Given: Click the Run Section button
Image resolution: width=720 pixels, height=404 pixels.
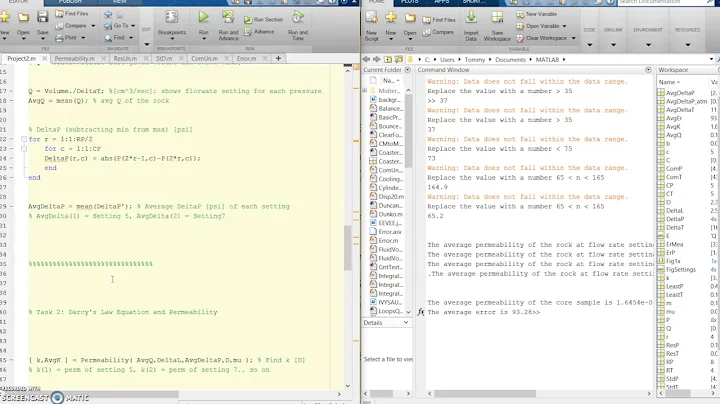Looking at the screenshot, I should (x=263, y=20).
